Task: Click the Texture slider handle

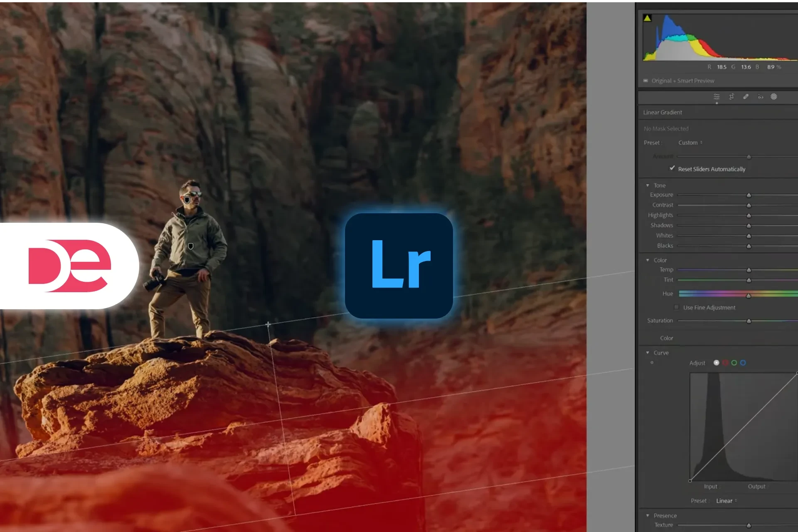Action: 749,526
